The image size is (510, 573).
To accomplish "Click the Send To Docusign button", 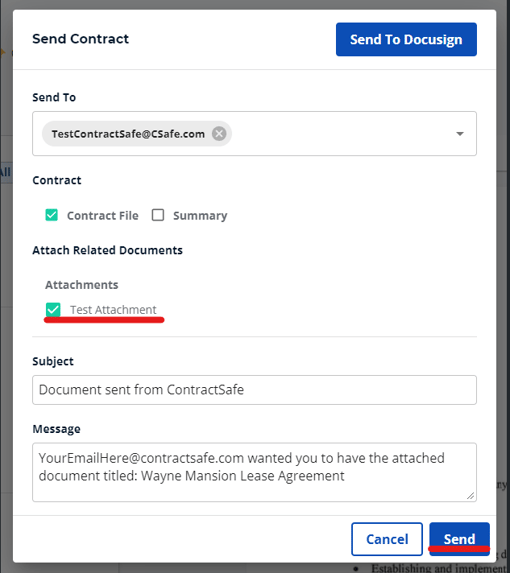I will (x=406, y=39).
